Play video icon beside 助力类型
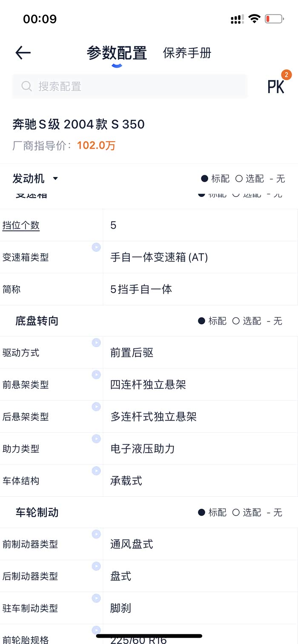 click(96, 439)
